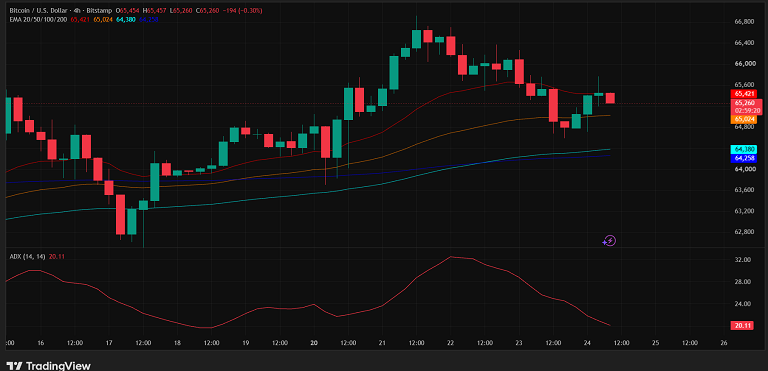Click date label 26 on time axis
This screenshot has width=768, height=371.
[x=724, y=343]
